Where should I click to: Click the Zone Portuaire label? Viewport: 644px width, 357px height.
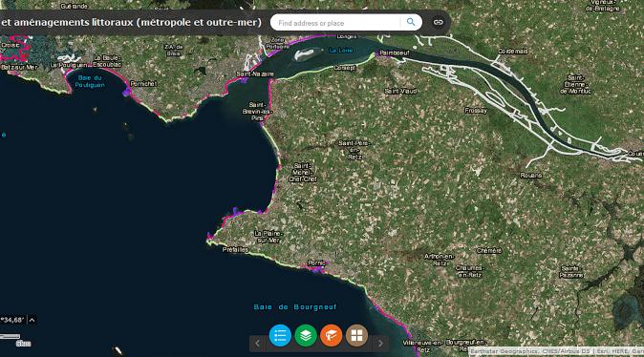278,43
